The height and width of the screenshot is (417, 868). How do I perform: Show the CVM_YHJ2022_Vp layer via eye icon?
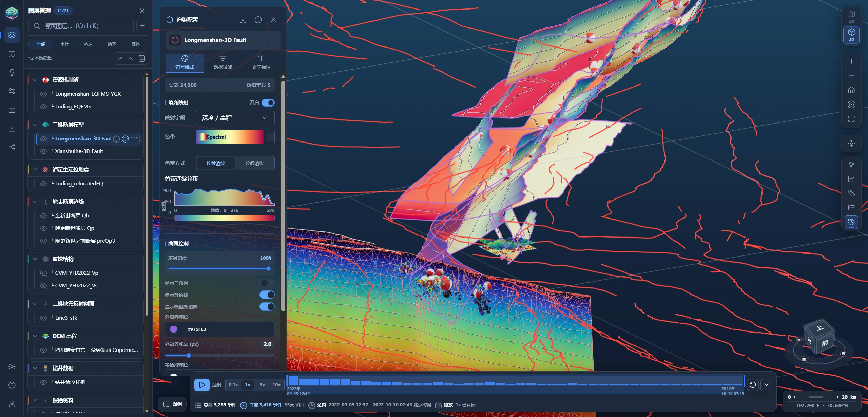click(x=43, y=273)
